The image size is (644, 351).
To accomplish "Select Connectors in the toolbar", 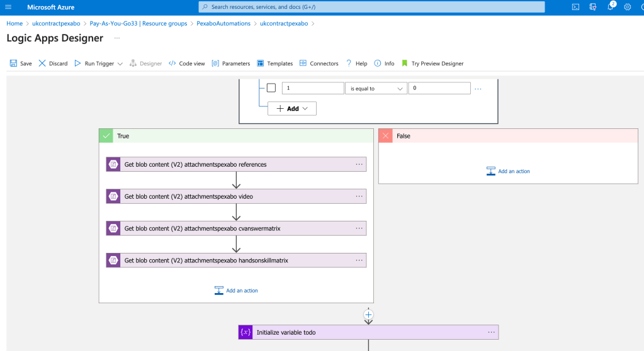I will tap(319, 64).
